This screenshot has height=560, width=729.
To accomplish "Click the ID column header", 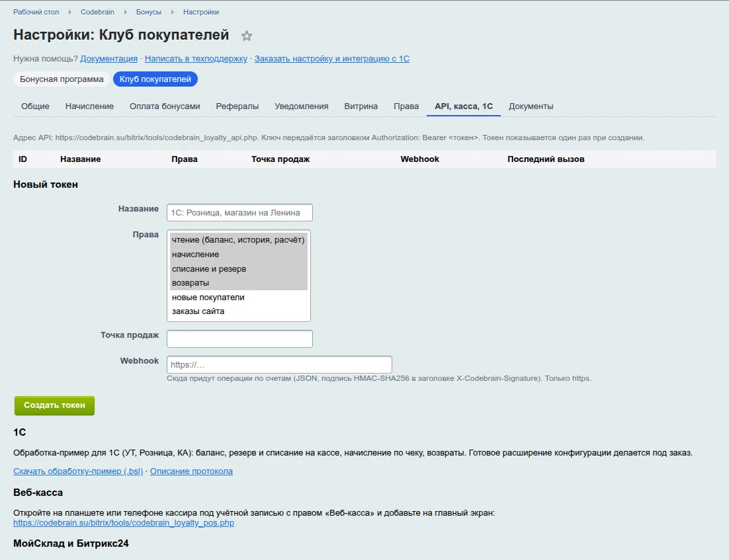I will (x=22, y=159).
